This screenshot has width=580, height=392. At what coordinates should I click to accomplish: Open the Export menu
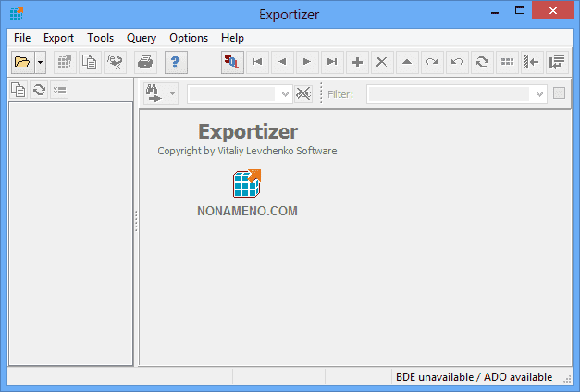[x=59, y=38]
